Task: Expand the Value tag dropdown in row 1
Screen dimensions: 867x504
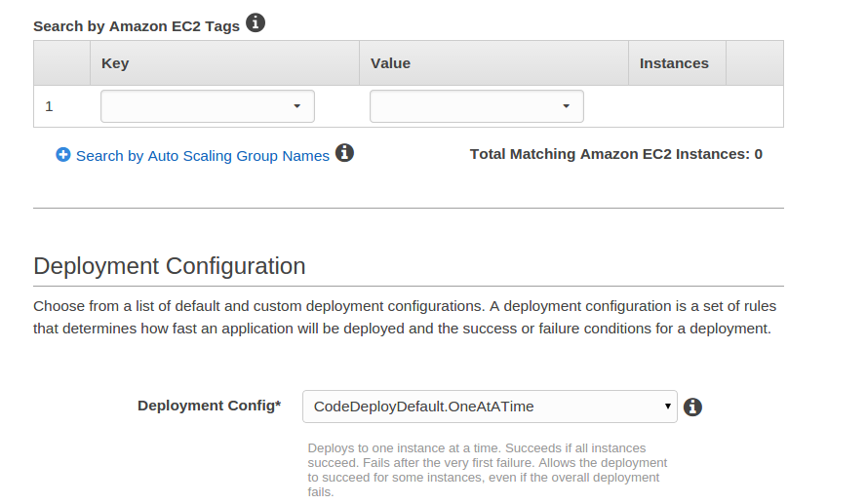Action: tap(476, 106)
